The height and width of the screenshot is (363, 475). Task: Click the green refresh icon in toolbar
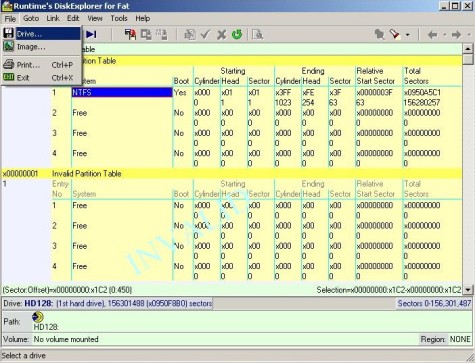[x=237, y=34]
